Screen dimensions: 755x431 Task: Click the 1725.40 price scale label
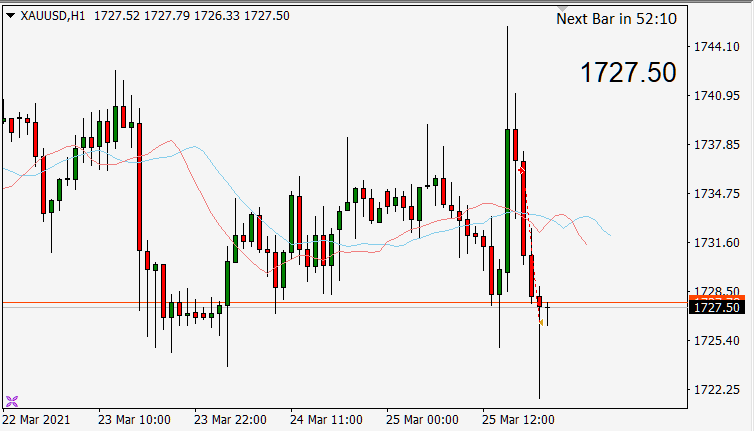pyautogui.click(x=716, y=341)
